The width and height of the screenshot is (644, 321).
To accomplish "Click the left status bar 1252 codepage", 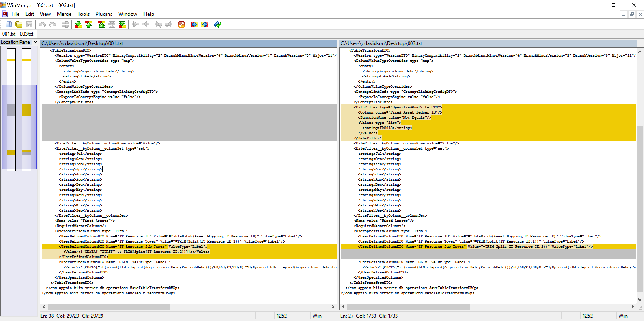I will coord(282,316).
